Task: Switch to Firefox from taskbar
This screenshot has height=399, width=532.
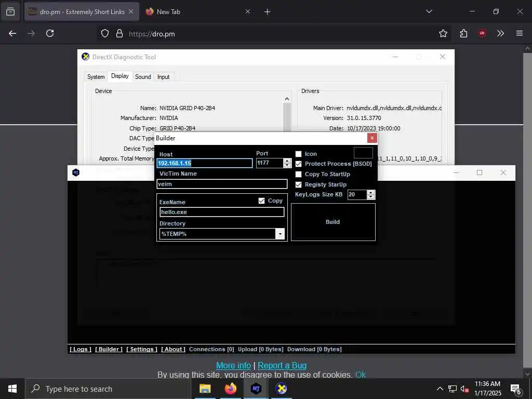Action: pos(230,389)
